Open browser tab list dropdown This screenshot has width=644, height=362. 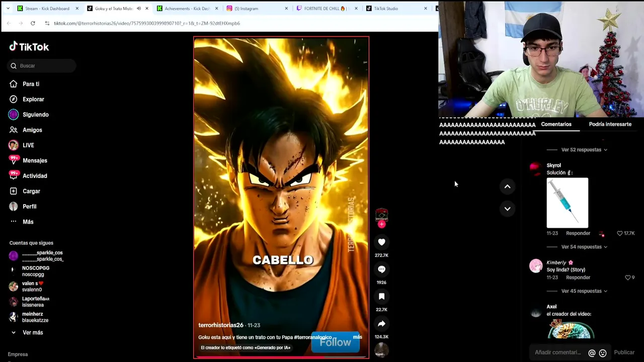8,9
